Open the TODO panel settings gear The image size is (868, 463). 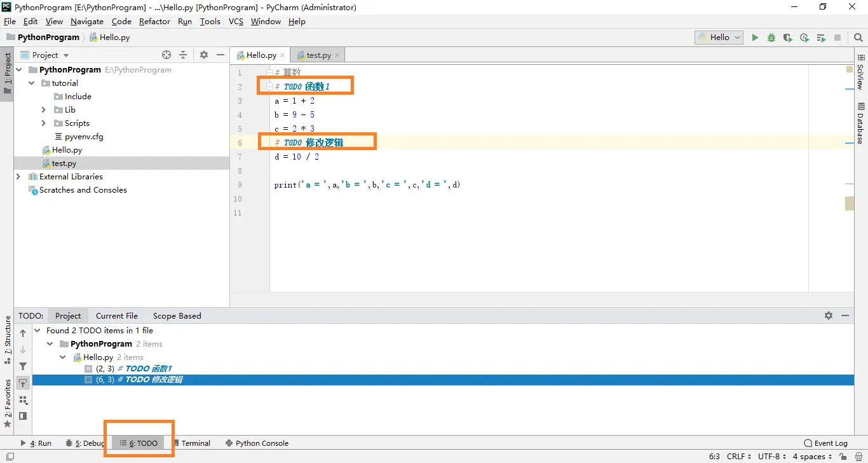click(x=829, y=315)
